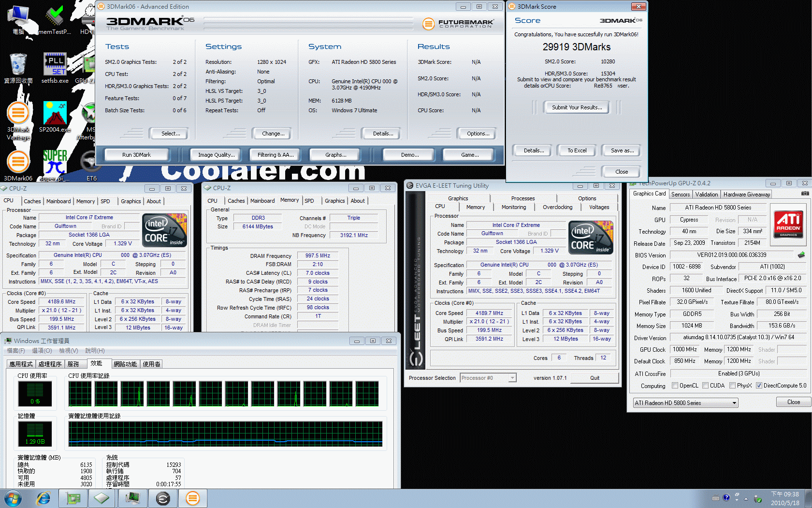Viewport: 812px width, 508px height.
Task: Launch SP2004.exe desktop icon
Action: tap(55, 117)
